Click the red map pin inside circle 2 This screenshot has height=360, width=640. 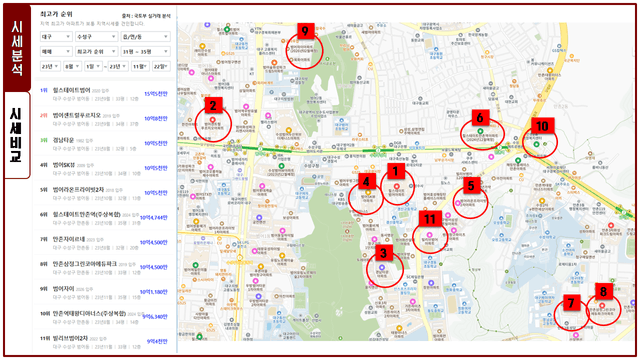click(212, 120)
